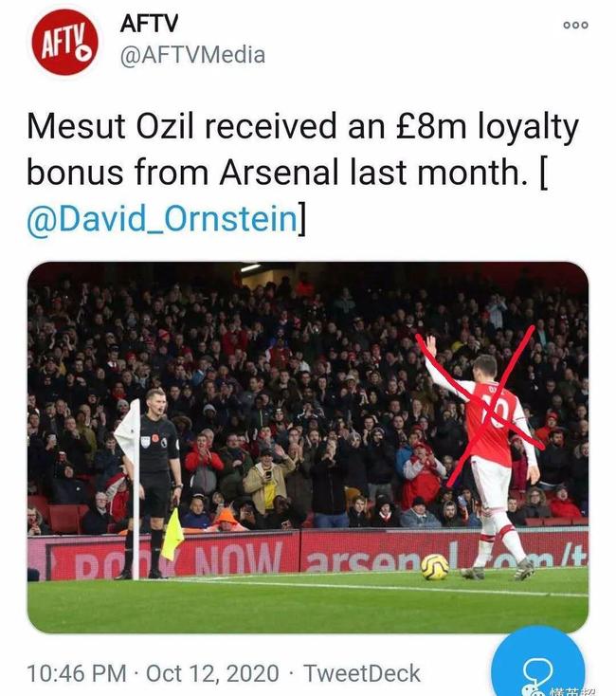
Task: Open the TweetDeck source link
Action: point(361,673)
